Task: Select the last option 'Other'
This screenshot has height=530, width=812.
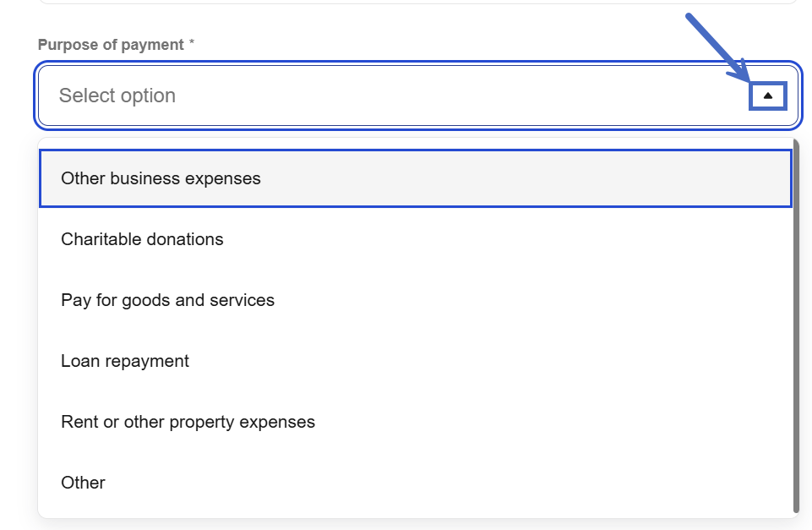Action: [x=83, y=483]
